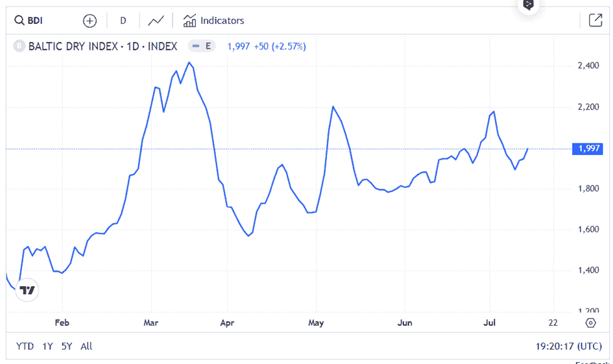Click the dark badge icon at top
Viewport: 613px width, 364px height.
point(528,5)
